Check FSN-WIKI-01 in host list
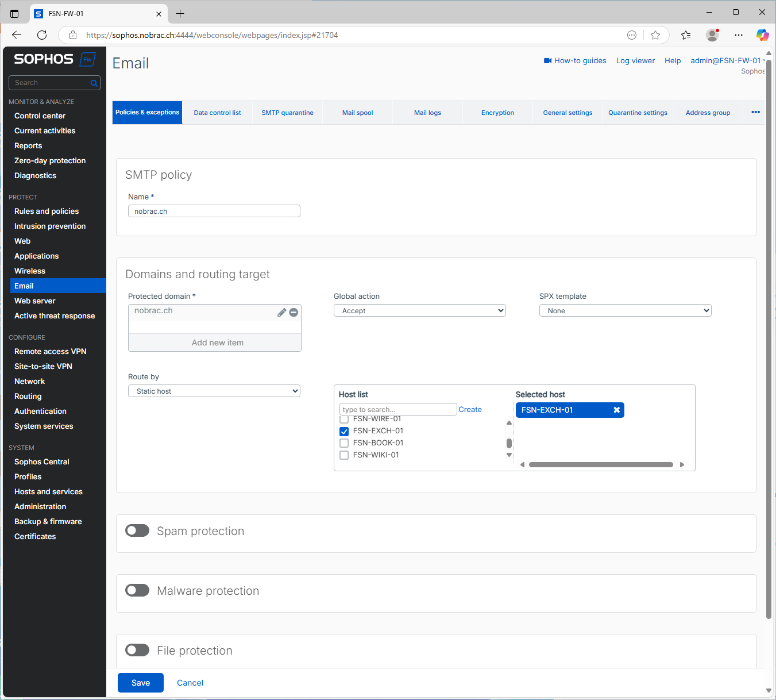776x700 pixels. coord(344,455)
